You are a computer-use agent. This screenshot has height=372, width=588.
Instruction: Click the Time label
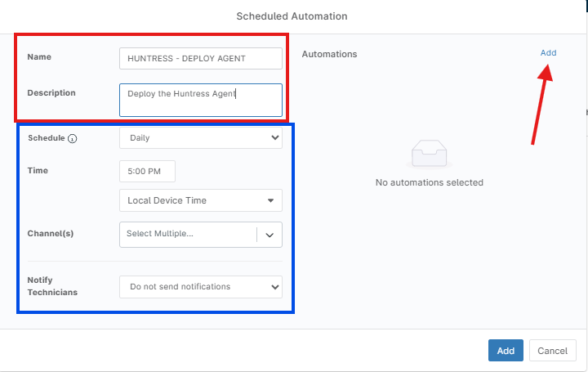[x=38, y=170]
